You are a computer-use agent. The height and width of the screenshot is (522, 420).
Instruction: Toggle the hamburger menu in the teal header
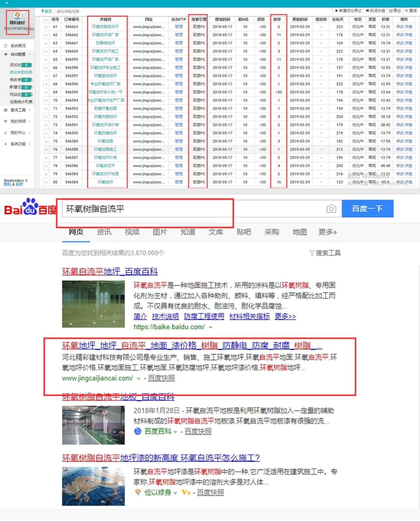[7, 3]
